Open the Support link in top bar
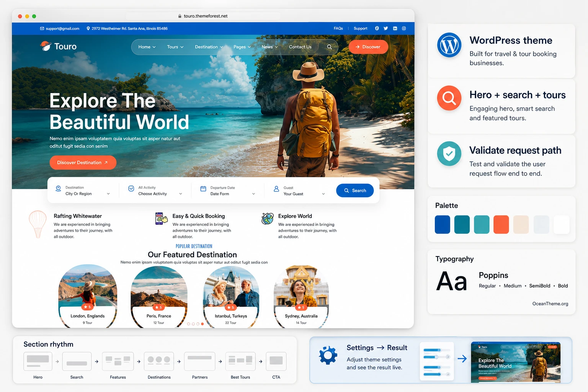 (x=360, y=28)
